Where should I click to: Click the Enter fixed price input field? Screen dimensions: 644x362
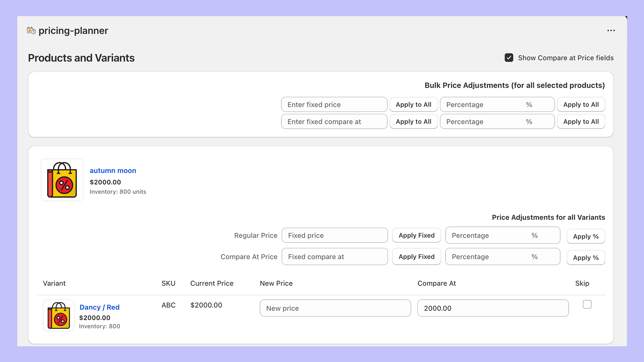334,104
